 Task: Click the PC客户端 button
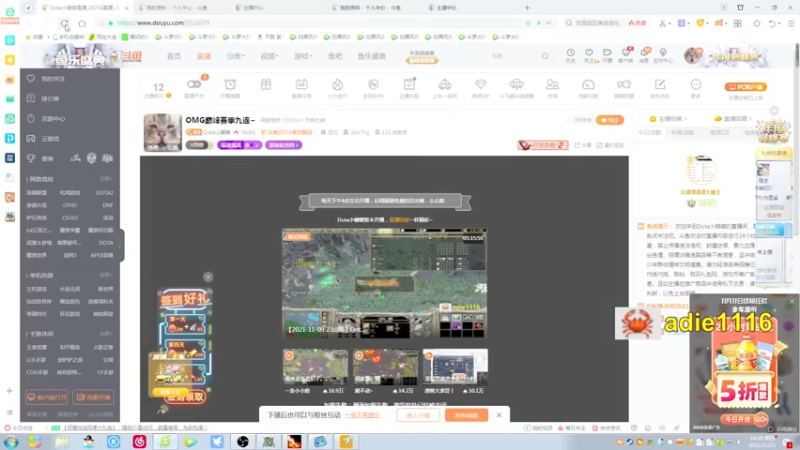tap(745, 87)
